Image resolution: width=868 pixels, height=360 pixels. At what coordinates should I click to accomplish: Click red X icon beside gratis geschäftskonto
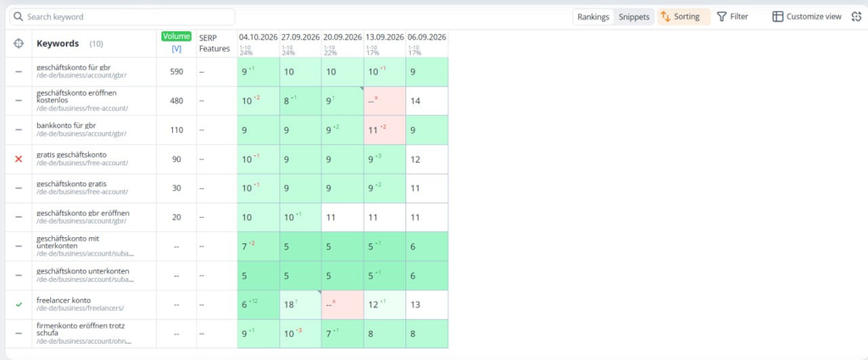(x=19, y=159)
